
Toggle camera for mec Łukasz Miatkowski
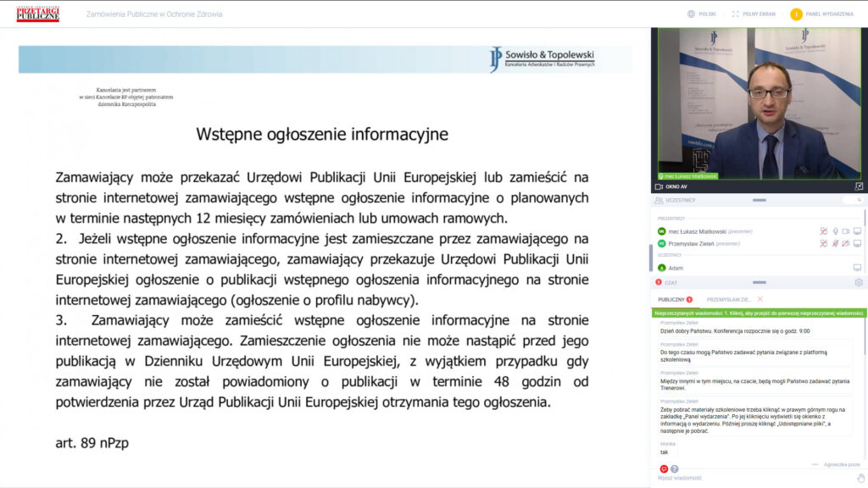click(846, 231)
